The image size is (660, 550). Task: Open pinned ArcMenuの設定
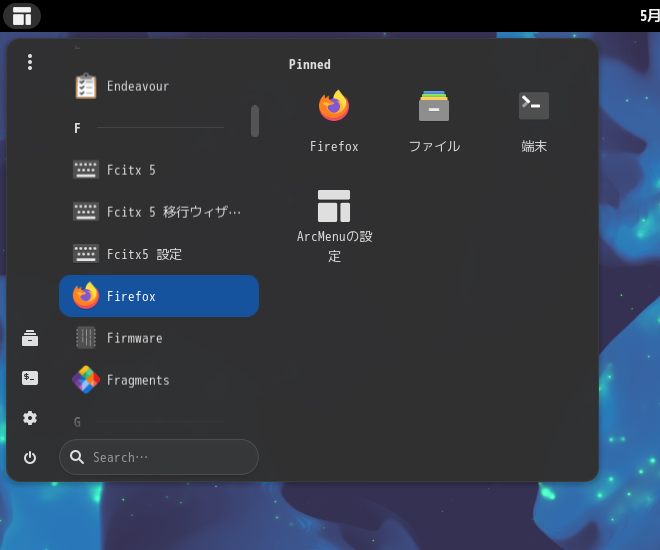(334, 226)
